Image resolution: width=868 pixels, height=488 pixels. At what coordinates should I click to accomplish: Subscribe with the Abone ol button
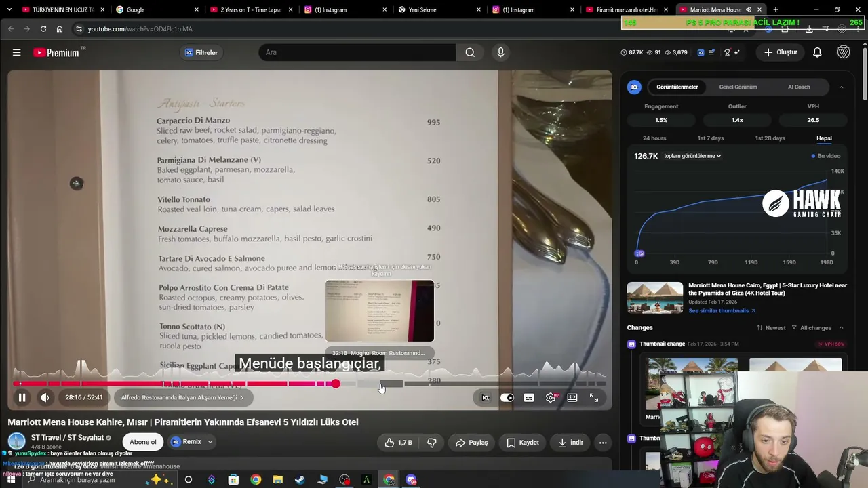click(x=143, y=442)
